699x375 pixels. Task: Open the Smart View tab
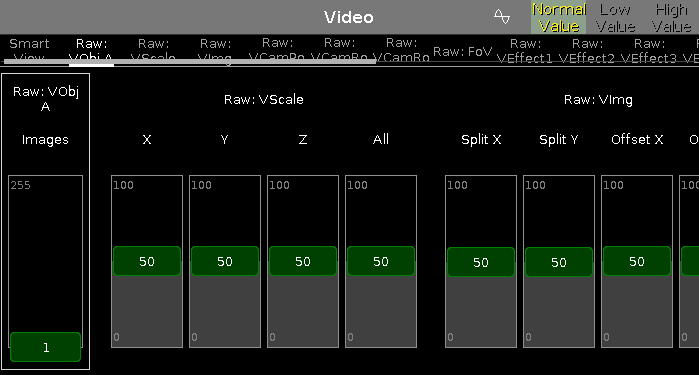click(29, 50)
